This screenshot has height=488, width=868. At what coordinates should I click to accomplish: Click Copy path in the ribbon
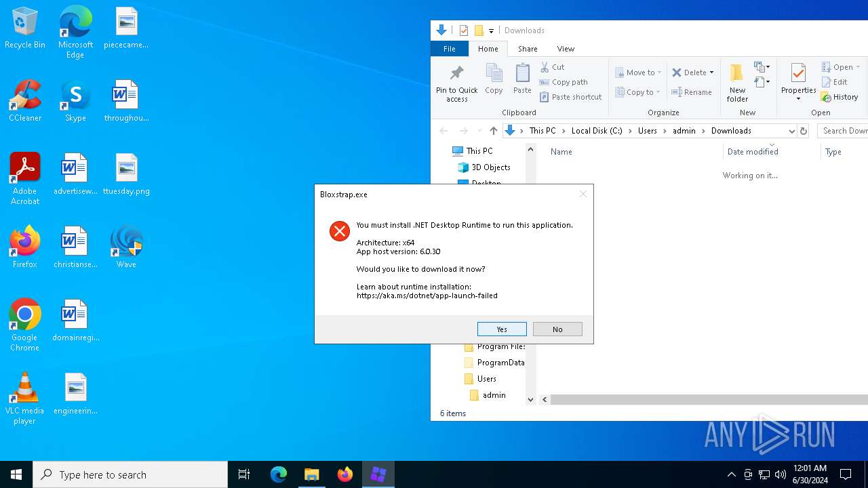click(x=564, y=82)
